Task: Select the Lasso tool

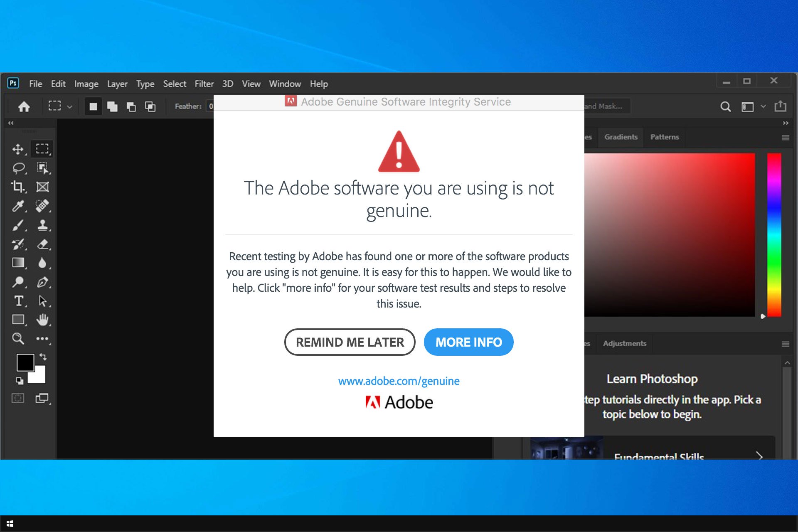Action: point(18,167)
